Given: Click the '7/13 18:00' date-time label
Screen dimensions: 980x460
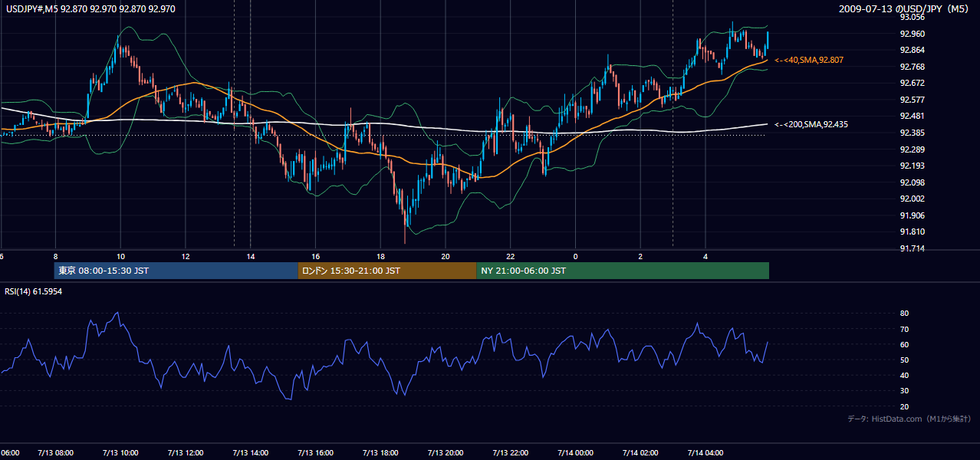Looking at the screenshot, I should coord(380,452).
